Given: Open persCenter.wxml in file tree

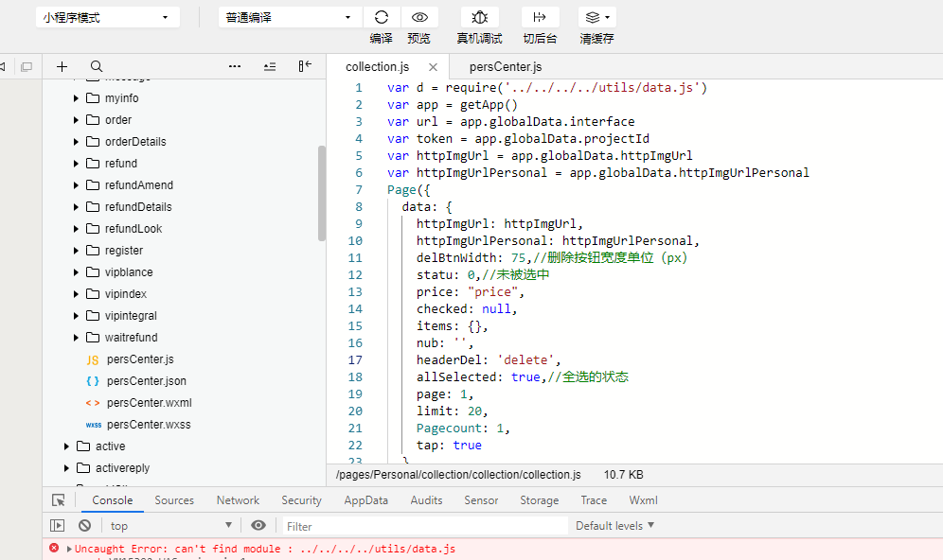Looking at the screenshot, I should [149, 403].
